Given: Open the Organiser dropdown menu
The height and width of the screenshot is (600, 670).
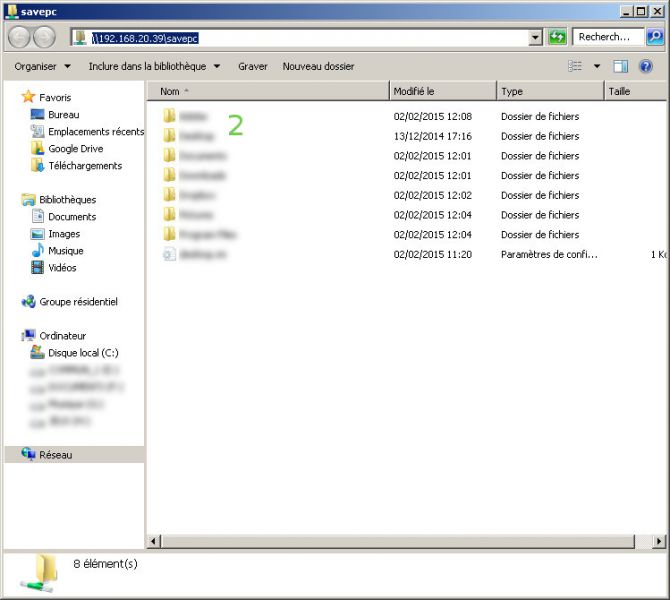Looking at the screenshot, I should [42, 67].
